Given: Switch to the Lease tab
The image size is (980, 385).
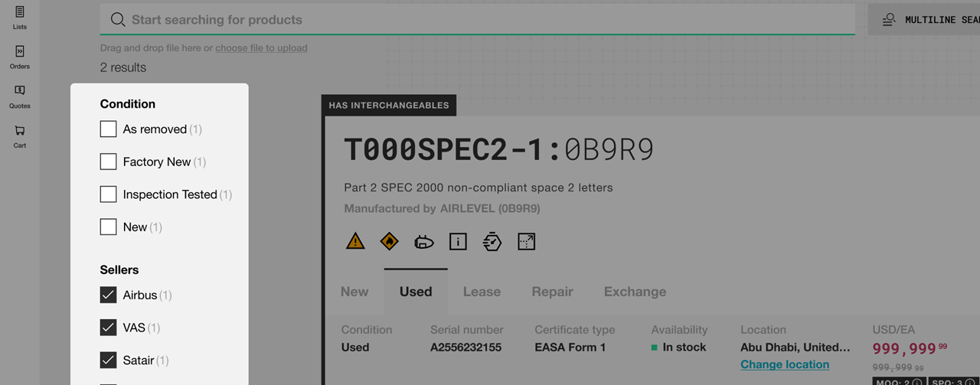Looking at the screenshot, I should [482, 292].
